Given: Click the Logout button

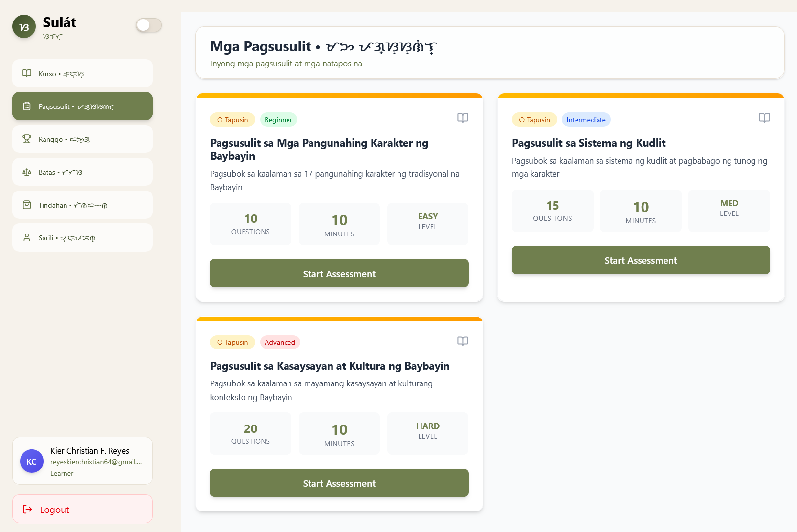Looking at the screenshot, I should (82, 509).
